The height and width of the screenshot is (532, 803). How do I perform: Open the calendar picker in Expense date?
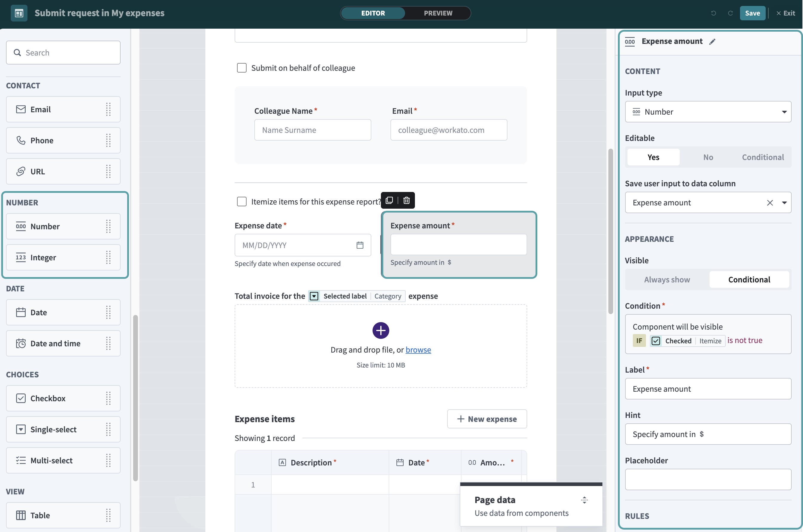tap(360, 245)
